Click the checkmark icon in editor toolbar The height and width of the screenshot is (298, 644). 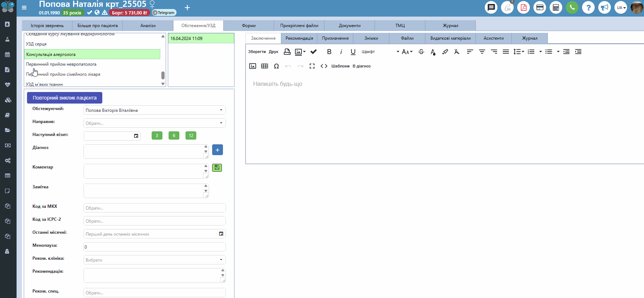(x=314, y=52)
